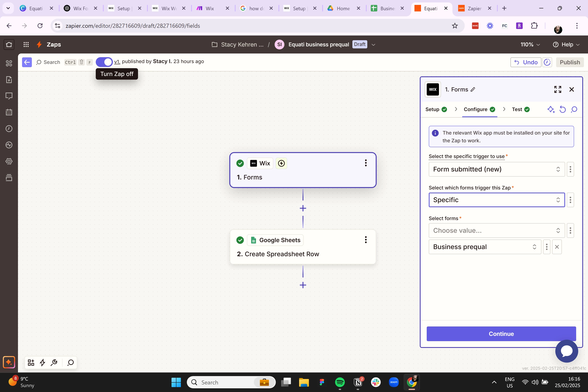Open the v1. version link
Viewport: 588px width, 392px height.
pos(117,61)
